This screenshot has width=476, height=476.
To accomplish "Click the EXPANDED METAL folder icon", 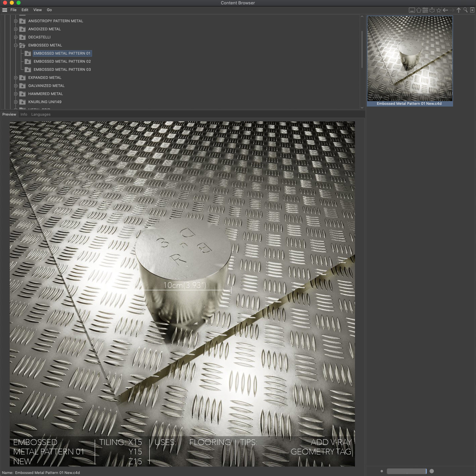I will coord(23,78).
